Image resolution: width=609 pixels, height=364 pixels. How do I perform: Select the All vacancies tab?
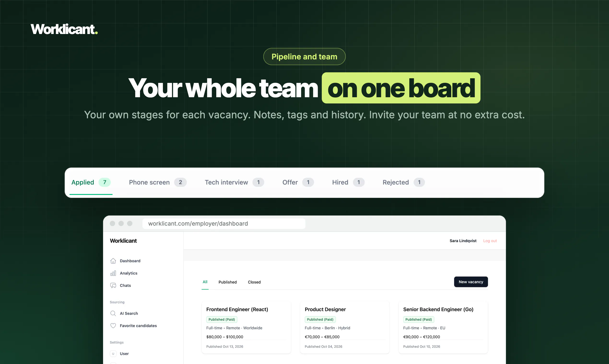205,282
